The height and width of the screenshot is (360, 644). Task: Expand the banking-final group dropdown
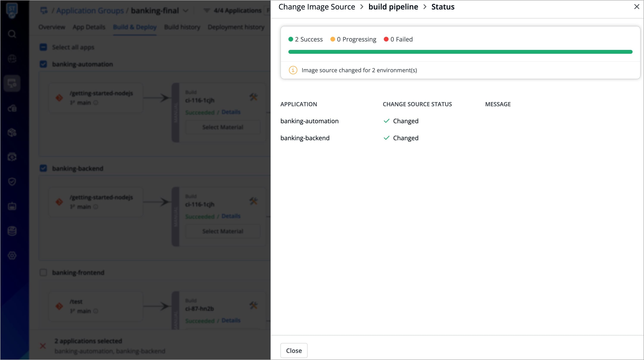[x=185, y=11]
